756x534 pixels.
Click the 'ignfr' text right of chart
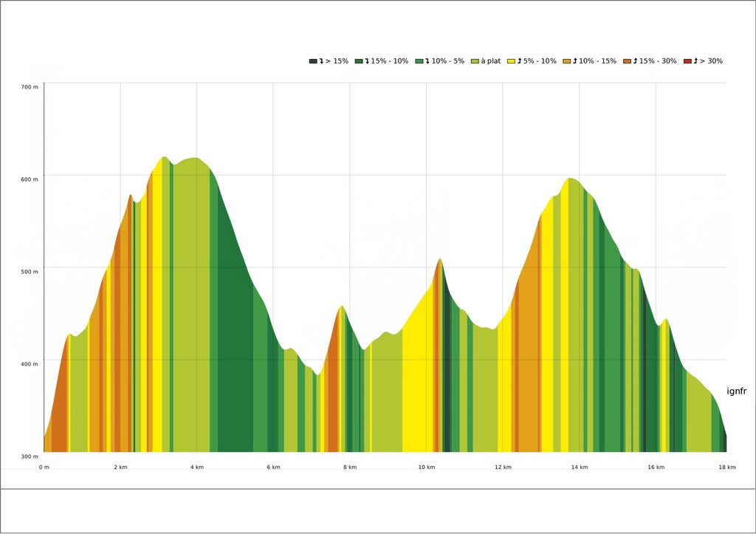tap(736, 391)
